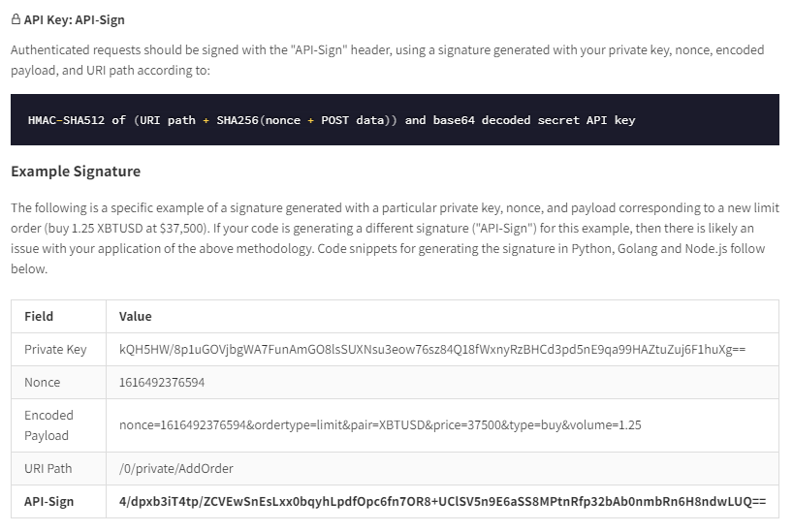
Task: Click the Encoded Payload field label
Action: (x=48, y=425)
